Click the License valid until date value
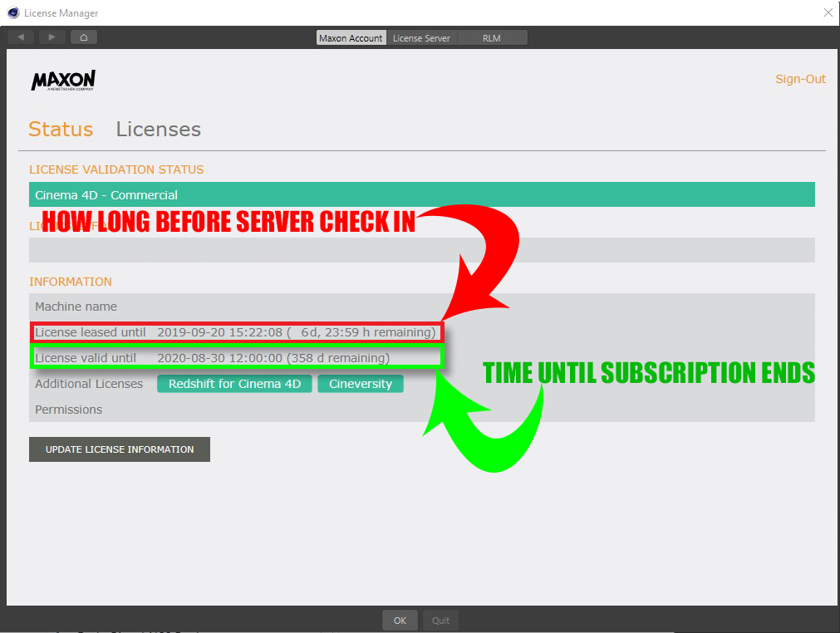Image resolution: width=840 pixels, height=633 pixels. point(273,358)
